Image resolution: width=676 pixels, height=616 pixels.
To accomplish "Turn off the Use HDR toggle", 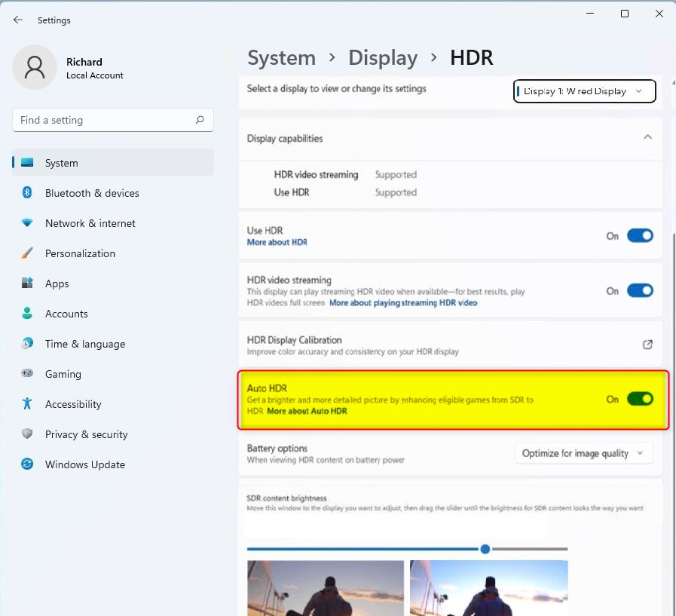I will point(641,236).
